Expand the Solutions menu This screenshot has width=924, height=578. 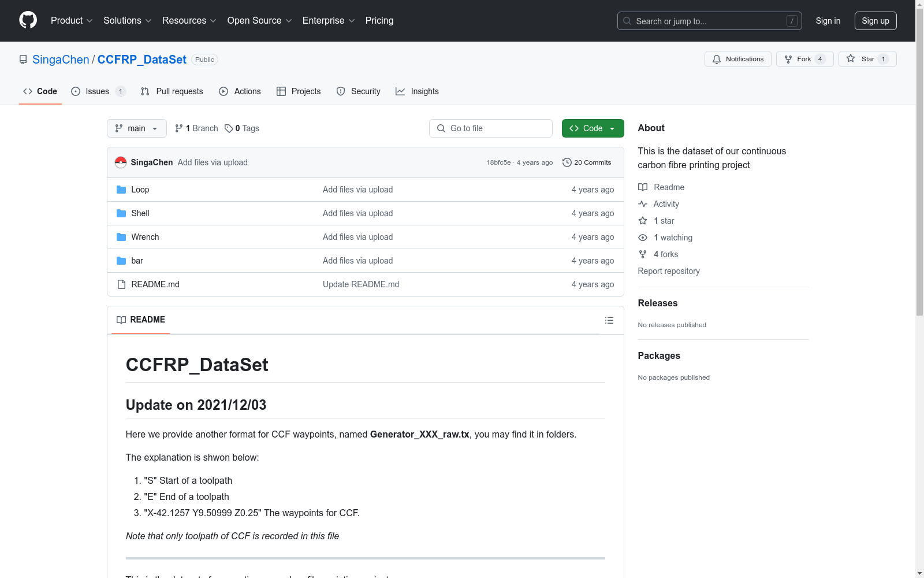click(x=128, y=20)
